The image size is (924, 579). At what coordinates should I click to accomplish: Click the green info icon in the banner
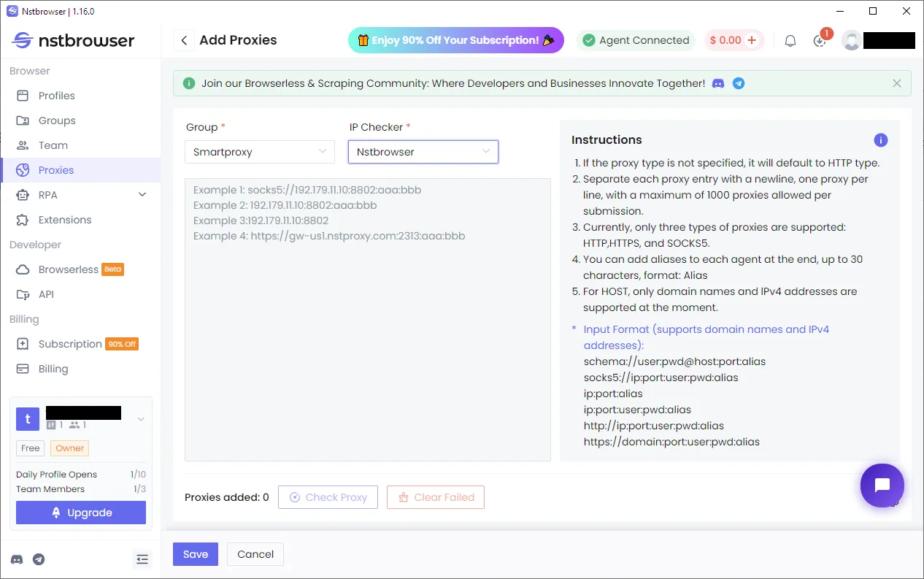click(x=189, y=83)
